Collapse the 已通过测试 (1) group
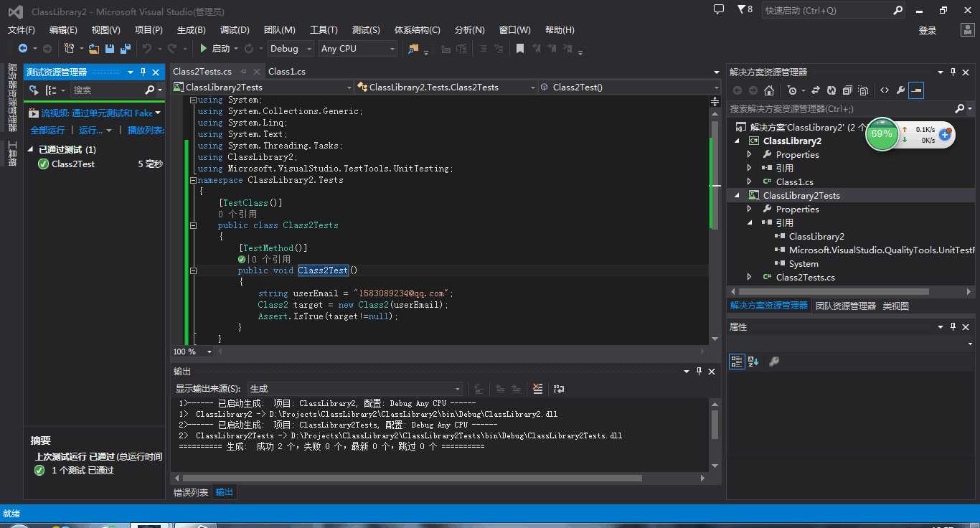 click(x=31, y=150)
